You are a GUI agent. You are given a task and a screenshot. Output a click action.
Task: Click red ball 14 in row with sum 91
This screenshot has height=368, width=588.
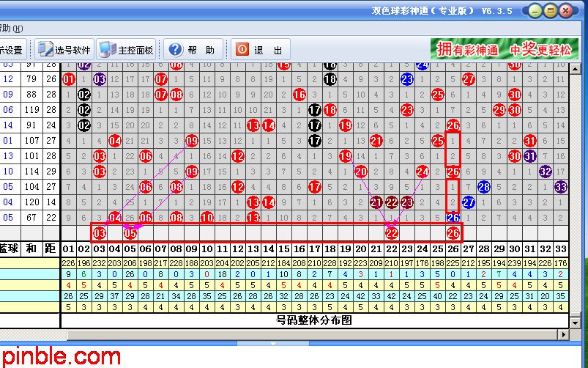click(269, 125)
